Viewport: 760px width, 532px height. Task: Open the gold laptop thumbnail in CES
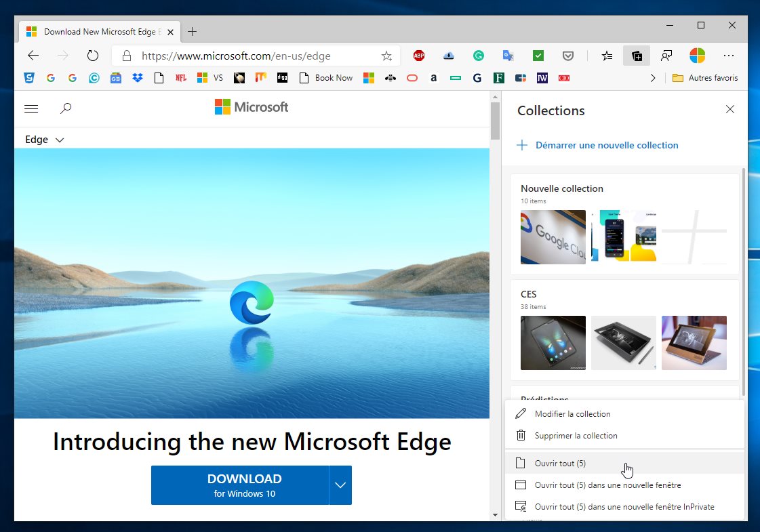click(x=694, y=342)
